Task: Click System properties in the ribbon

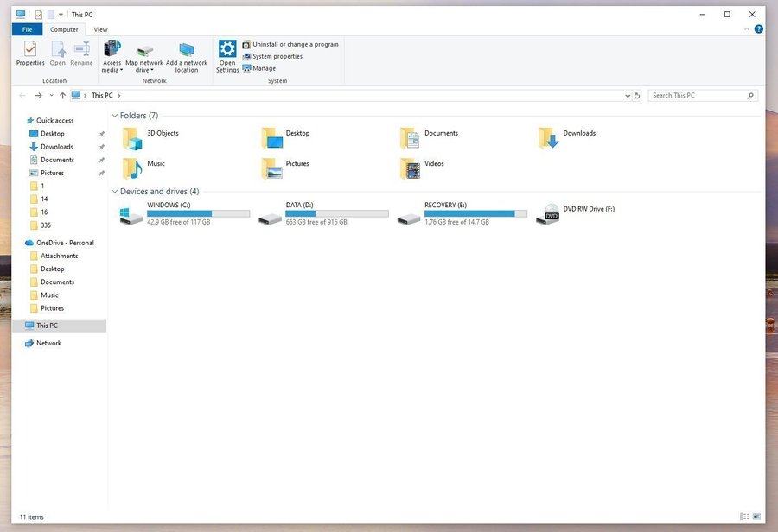Action: pyautogui.click(x=277, y=56)
